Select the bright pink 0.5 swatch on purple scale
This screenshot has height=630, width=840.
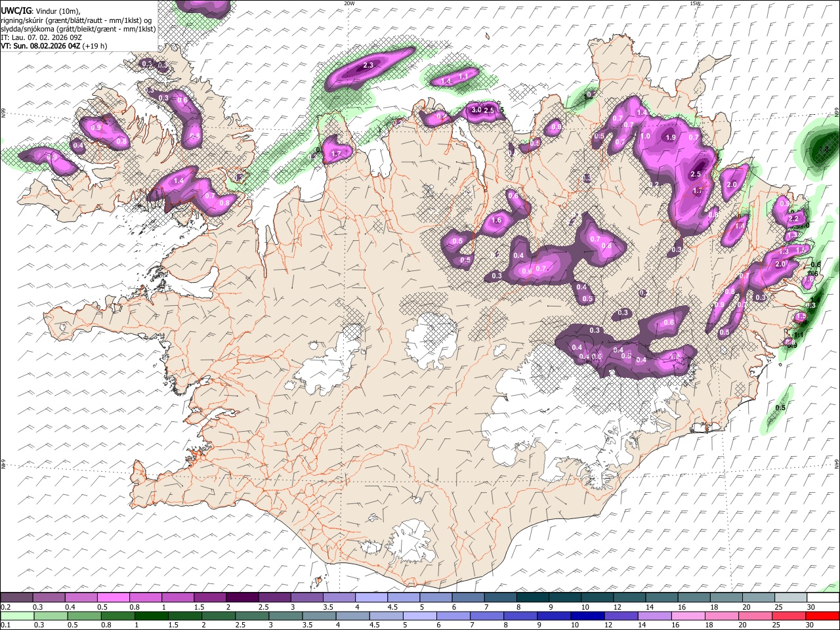point(113,598)
